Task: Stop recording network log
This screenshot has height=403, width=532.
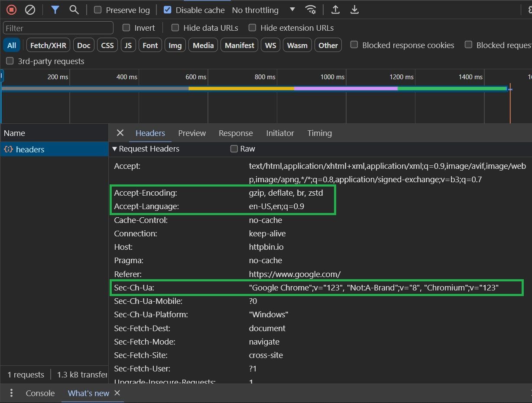Action: 12,10
